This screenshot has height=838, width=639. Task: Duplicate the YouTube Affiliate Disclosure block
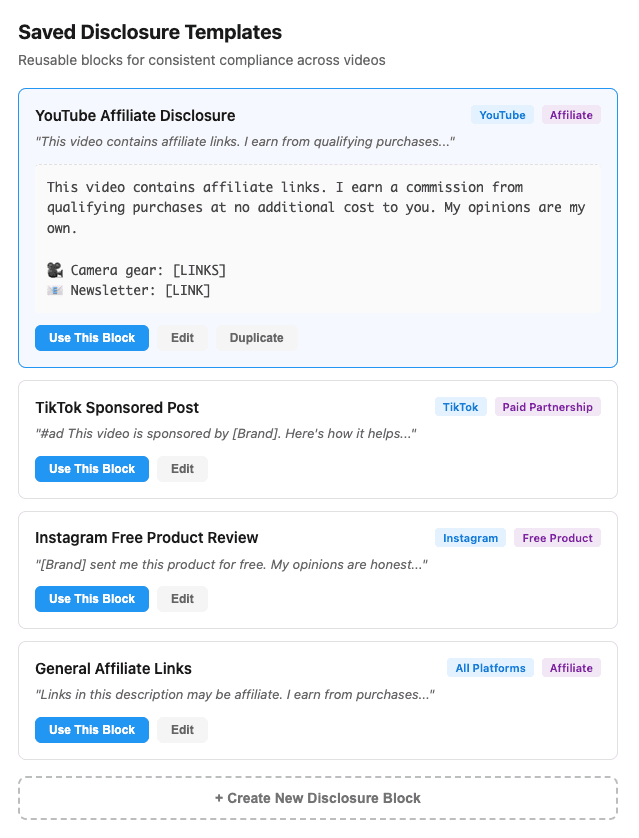(256, 338)
